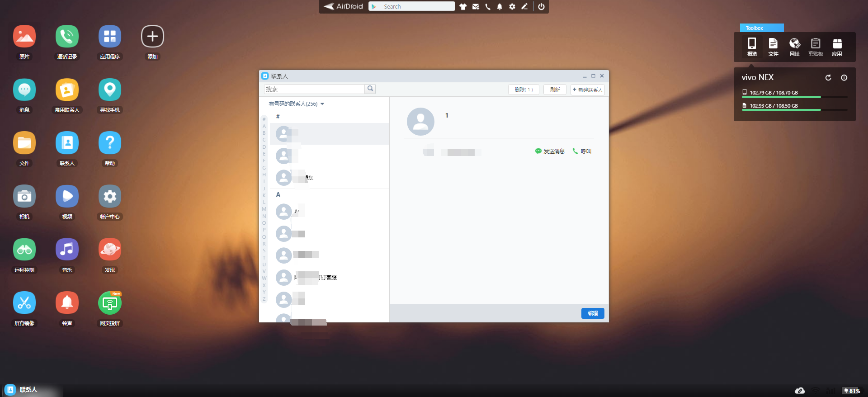Jump to letter M in alphabet index
The width and height of the screenshot is (868, 397).
pos(264,209)
